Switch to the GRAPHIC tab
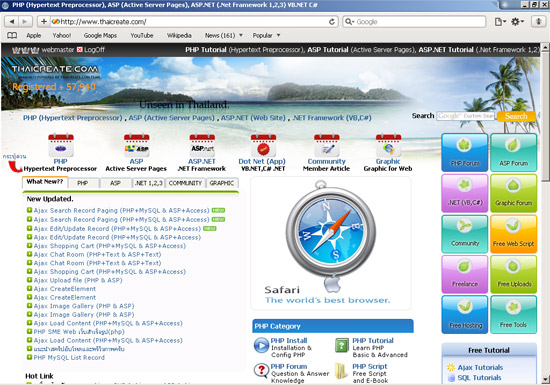Screen dimensions: 550x386 click(x=222, y=183)
